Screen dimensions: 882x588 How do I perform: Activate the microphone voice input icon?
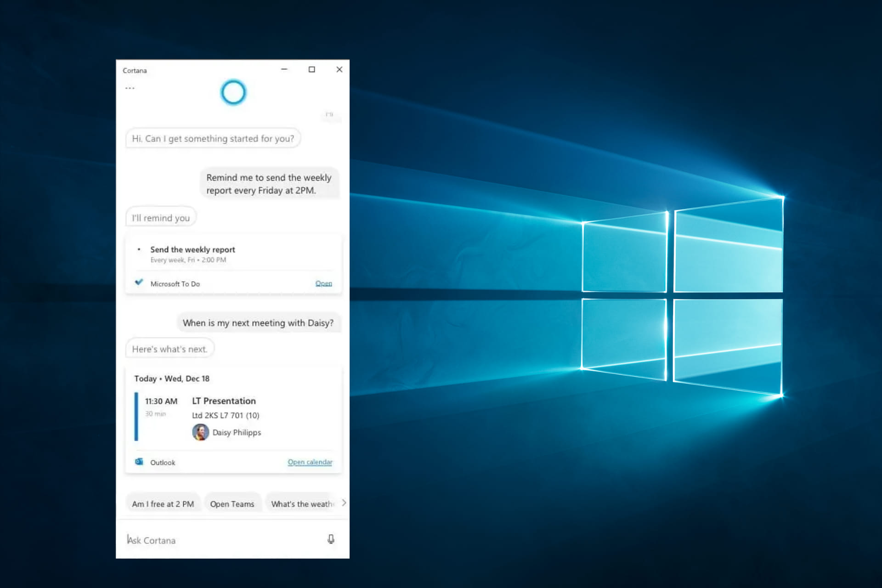coord(331,539)
